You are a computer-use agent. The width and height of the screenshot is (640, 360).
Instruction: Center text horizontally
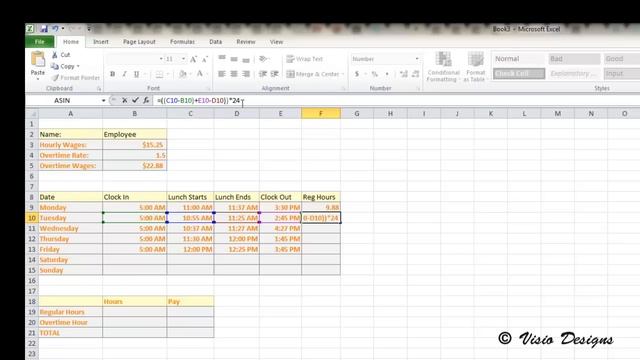coord(234,74)
